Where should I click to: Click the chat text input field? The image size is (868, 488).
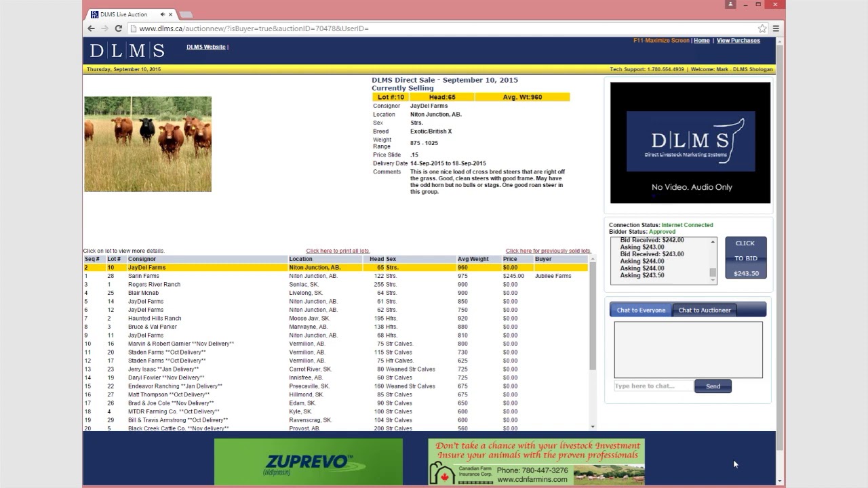tap(653, 386)
